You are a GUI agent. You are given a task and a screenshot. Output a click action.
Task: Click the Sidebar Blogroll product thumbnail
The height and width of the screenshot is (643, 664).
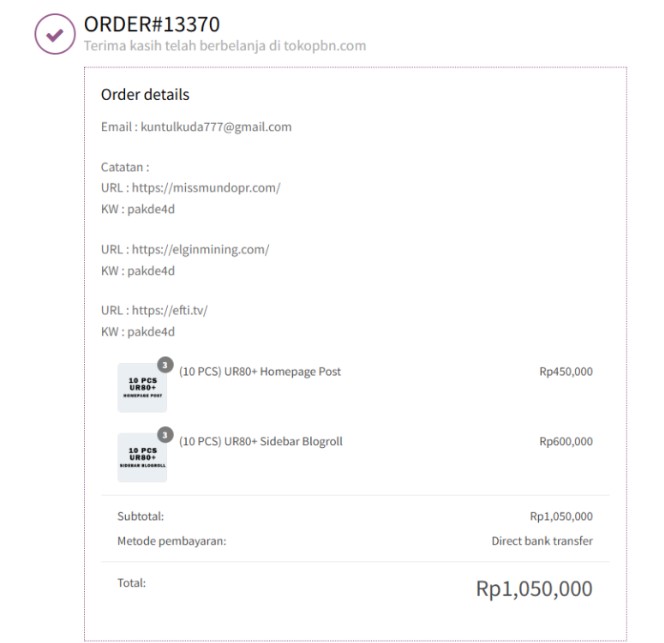click(141, 457)
